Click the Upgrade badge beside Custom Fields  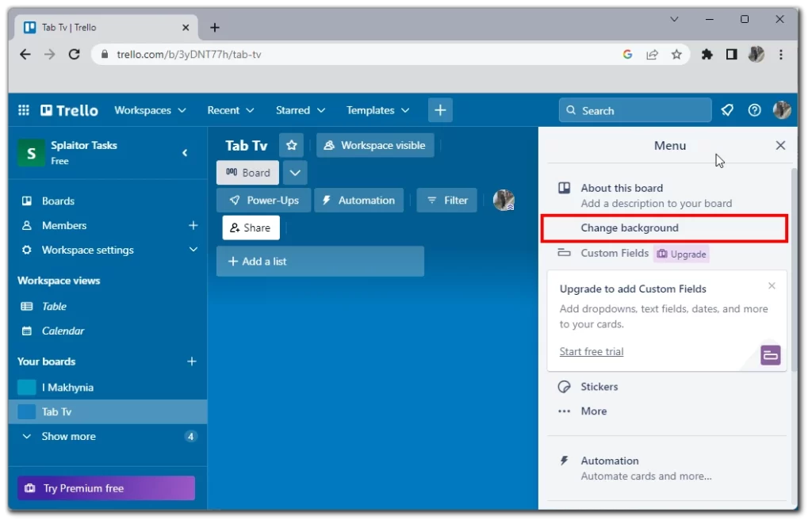point(681,254)
